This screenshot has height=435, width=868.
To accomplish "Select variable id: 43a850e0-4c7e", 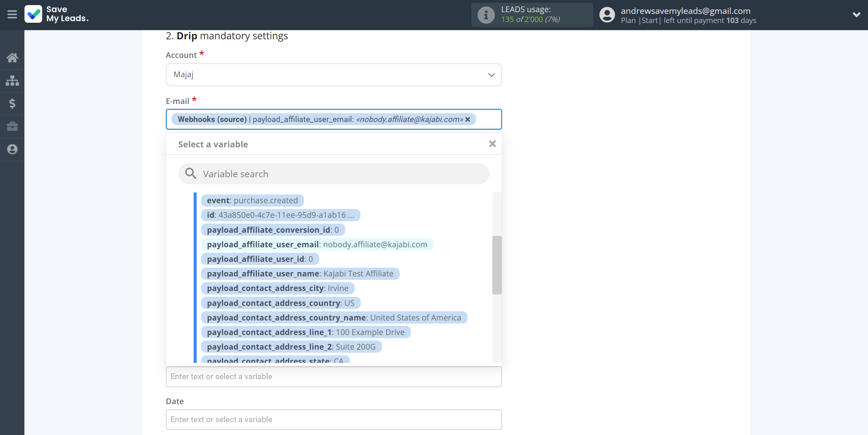I will pyautogui.click(x=280, y=215).
